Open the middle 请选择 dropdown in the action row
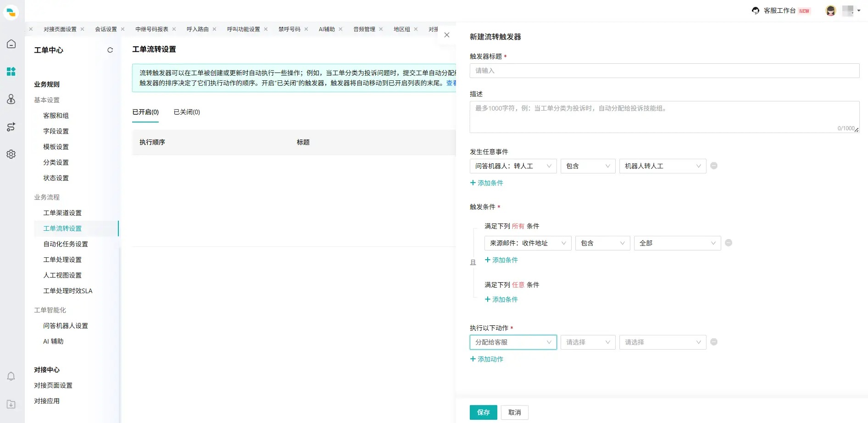Image resolution: width=868 pixels, height=423 pixels. [588, 342]
